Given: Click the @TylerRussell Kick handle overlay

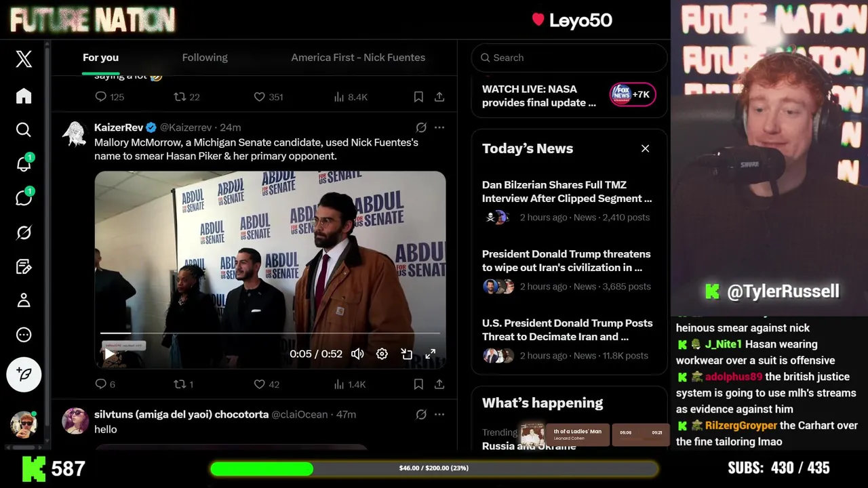Looking at the screenshot, I should click(772, 291).
